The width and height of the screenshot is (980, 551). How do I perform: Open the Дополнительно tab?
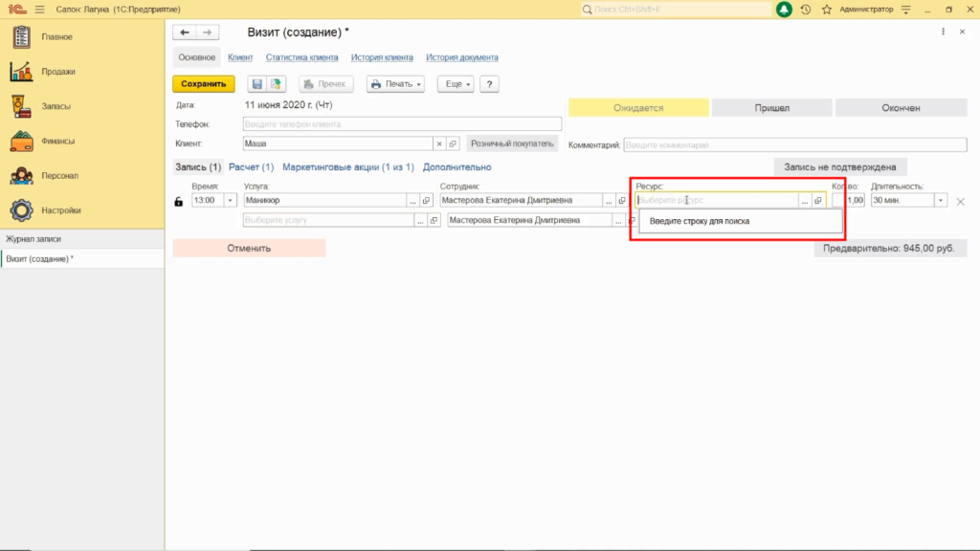click(x=457, y=167)
